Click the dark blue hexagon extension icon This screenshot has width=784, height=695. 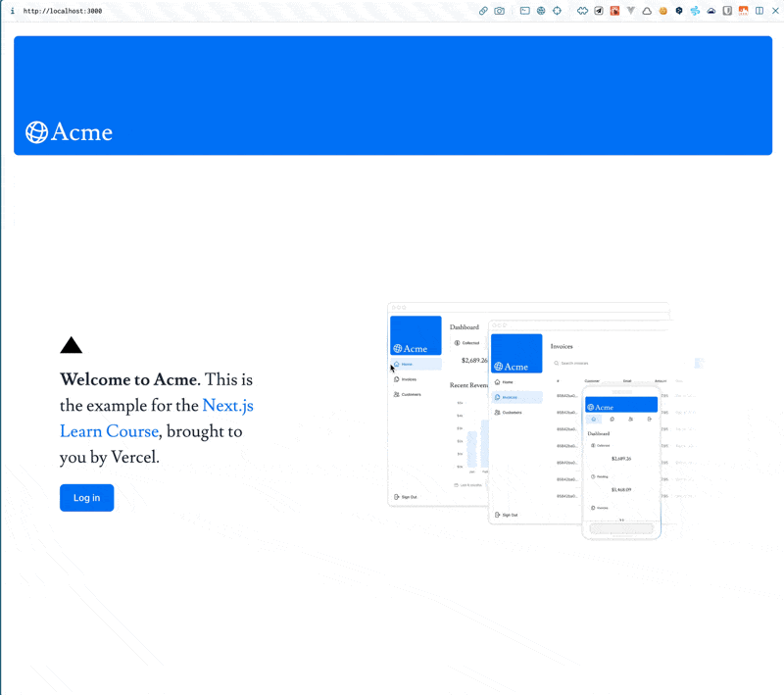679,11
